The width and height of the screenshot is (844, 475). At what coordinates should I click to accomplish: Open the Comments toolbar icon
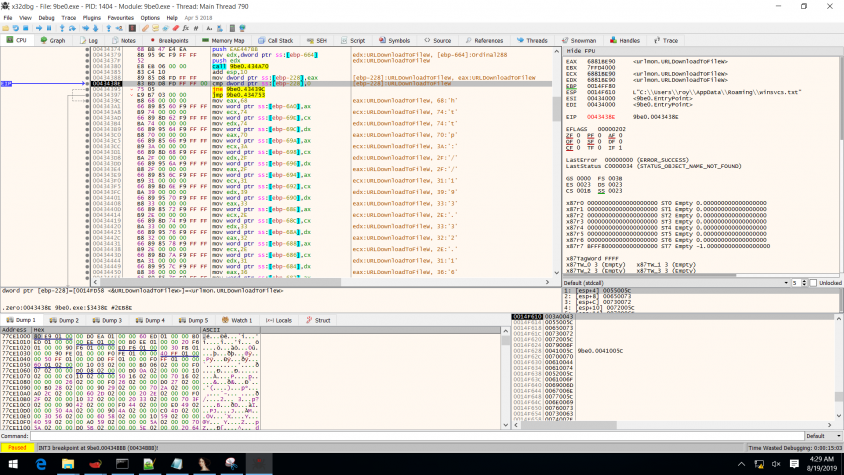click(x=155, y=28)
